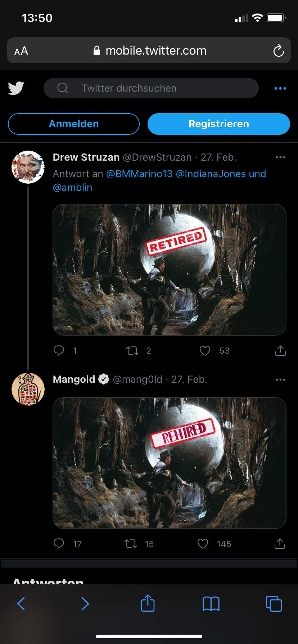The width and height of the screenshot is (298, 644).
Task: Share Mangold's tweet via share icon
Action: click(280, 544)
